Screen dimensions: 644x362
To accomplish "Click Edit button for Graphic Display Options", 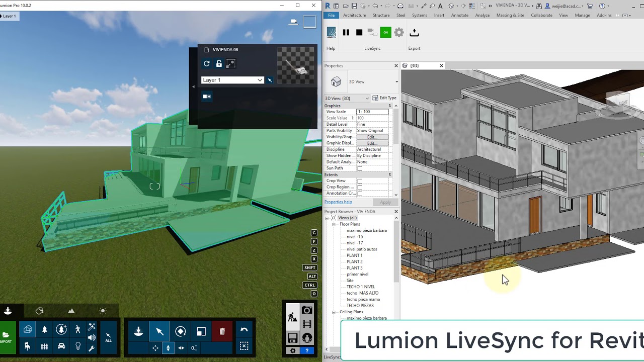I will click(x=372, y=143).
